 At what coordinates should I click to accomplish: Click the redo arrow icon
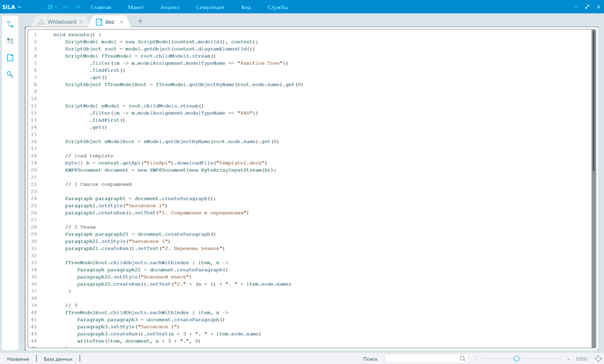click(x=78, y=7)
